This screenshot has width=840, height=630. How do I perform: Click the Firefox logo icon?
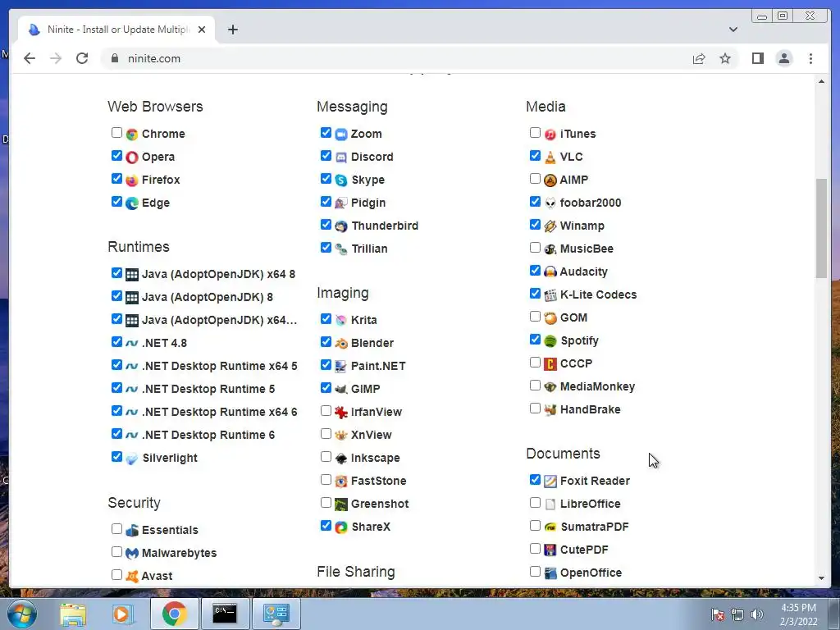point(132,180)
